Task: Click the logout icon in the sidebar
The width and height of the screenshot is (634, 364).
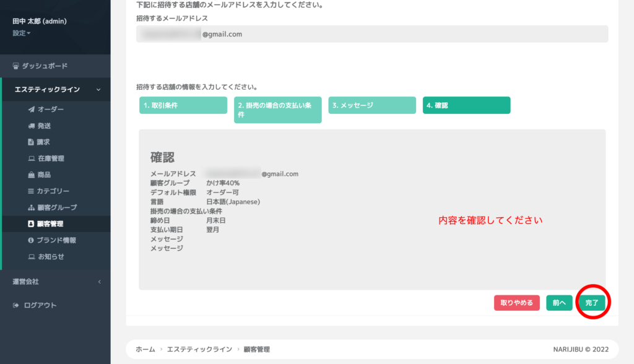Action: (x=16, y=305)
